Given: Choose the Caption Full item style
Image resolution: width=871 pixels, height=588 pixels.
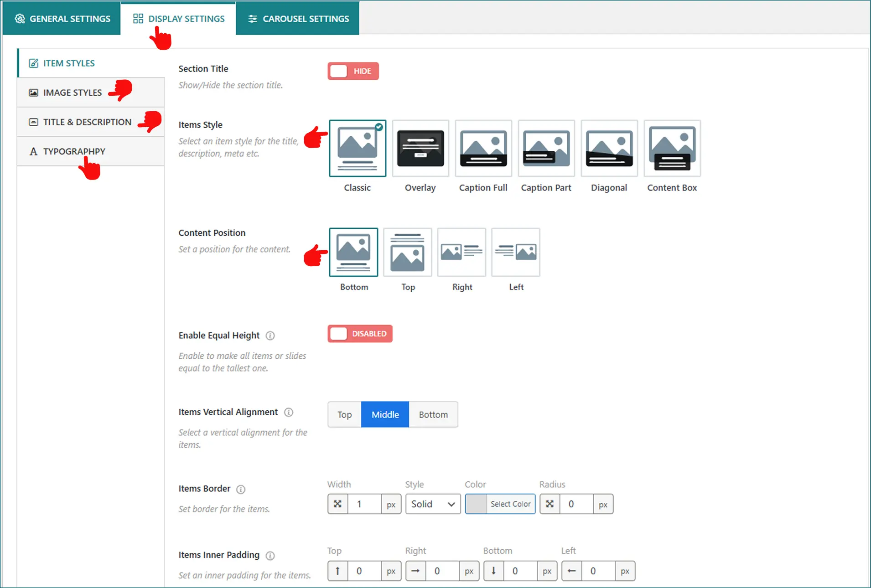Looking at the screenshot, I should [x=483, y=149].
